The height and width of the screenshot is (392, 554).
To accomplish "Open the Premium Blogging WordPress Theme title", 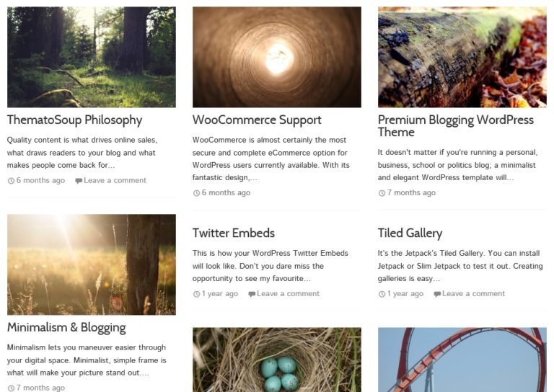I will [x=455, y=126].
